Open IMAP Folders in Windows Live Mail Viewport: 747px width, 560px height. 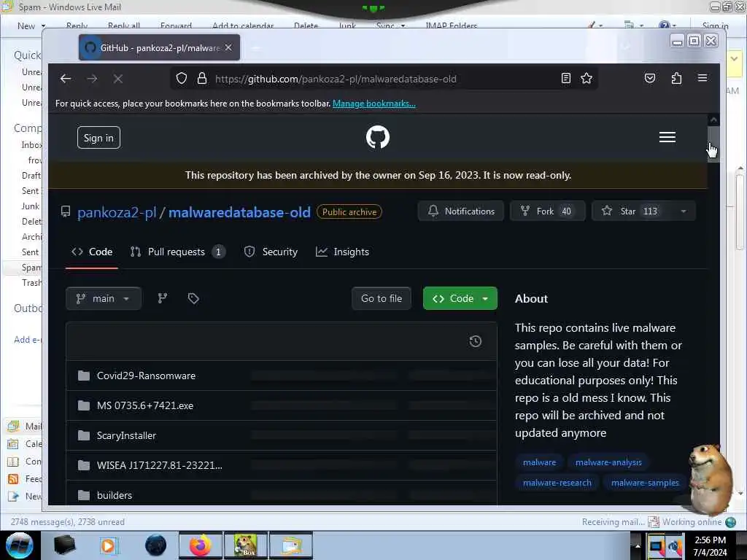(451, 26)
